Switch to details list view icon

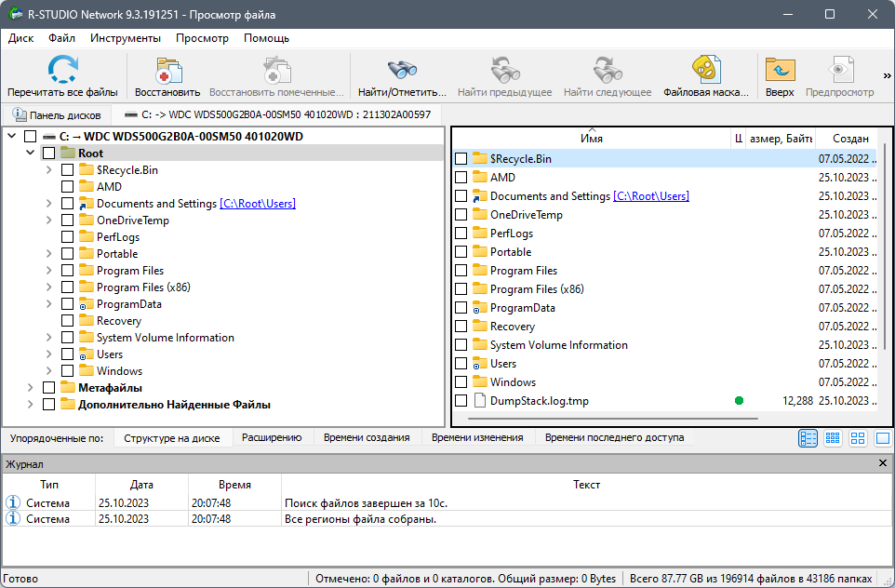point(808,438)
